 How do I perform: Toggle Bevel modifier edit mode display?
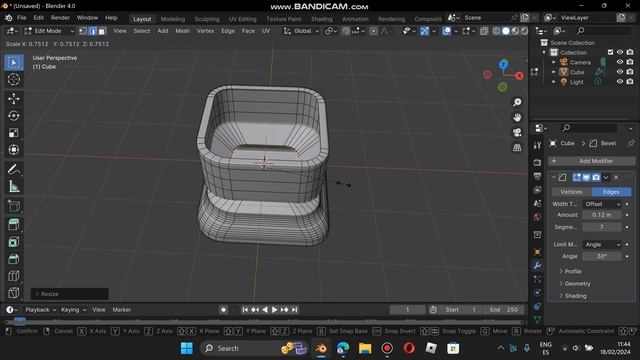(x=577, y=177)
